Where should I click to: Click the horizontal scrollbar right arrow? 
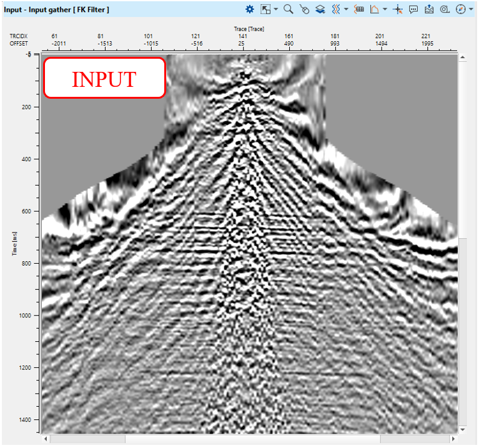click(x=453, y=439)
